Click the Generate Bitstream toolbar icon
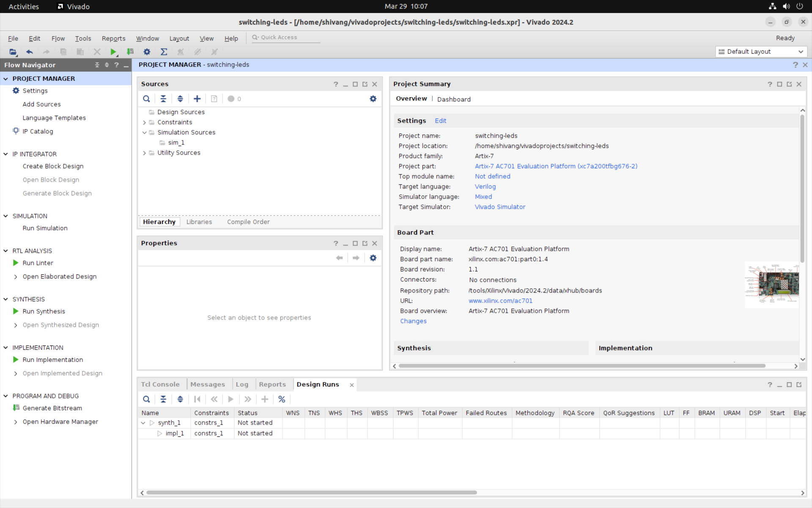The height and width of the screenshot is (508, 812). coord(130,52)
